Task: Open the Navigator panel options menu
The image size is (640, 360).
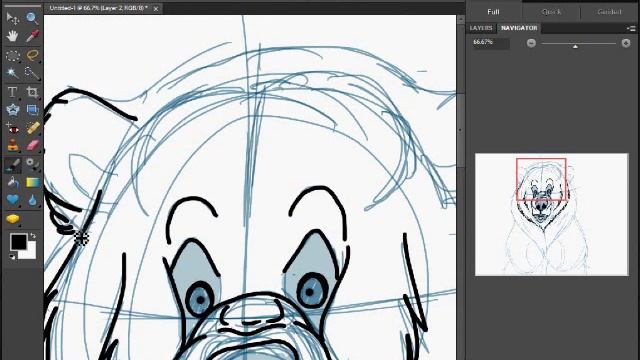Action: (x=631, y=28)
